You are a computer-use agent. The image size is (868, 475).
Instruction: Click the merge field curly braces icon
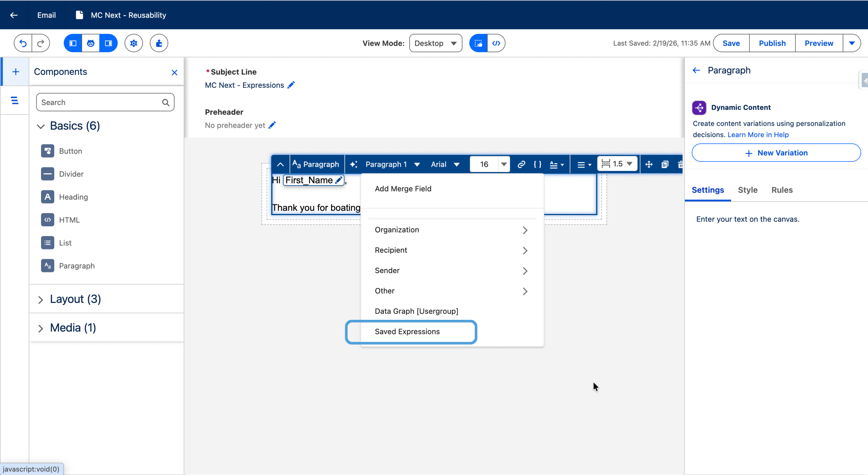tap(537, 164)
